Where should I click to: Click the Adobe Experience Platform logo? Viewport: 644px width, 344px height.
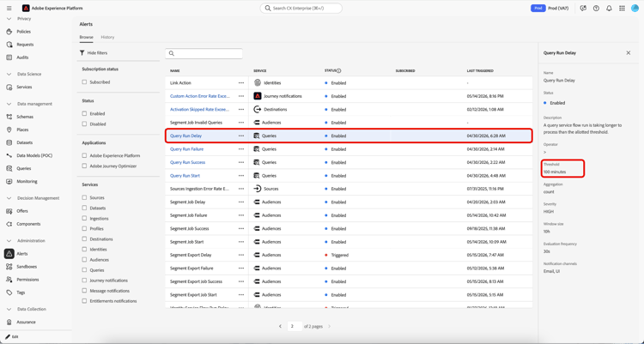point(26,9)
